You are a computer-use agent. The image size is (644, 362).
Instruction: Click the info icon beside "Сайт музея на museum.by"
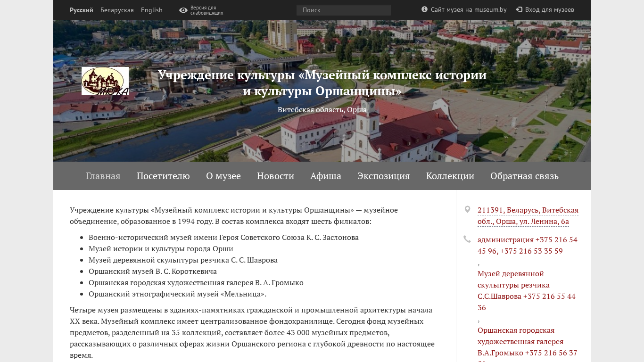tap(424, 9)
